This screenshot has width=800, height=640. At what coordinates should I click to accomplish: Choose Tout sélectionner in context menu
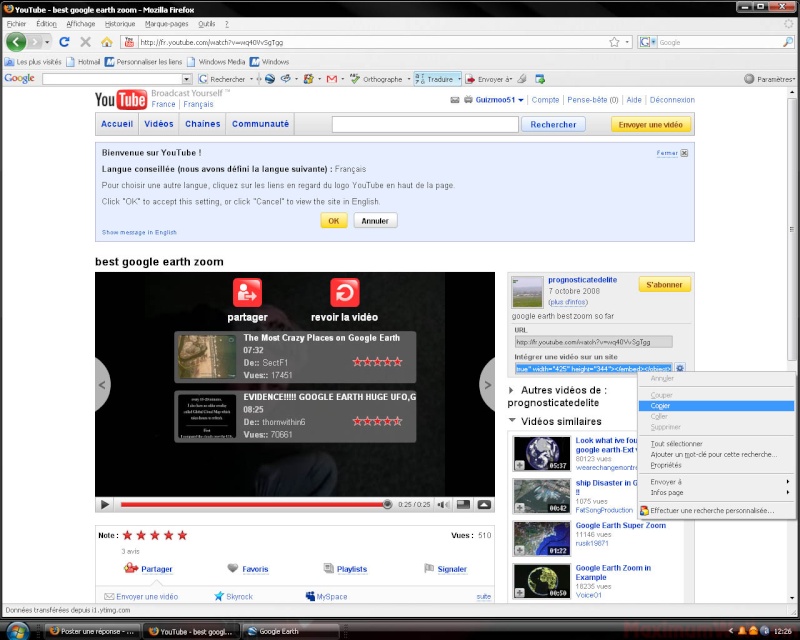coord(716,444)
